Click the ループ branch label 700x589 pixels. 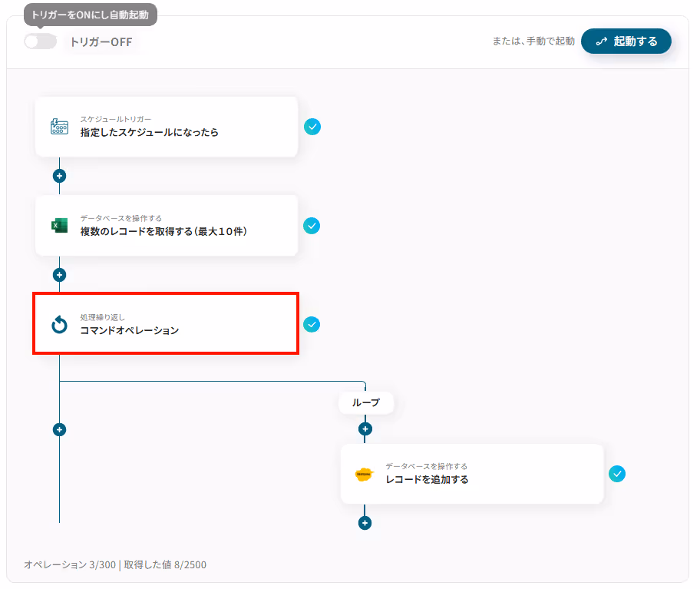point(366,403)
